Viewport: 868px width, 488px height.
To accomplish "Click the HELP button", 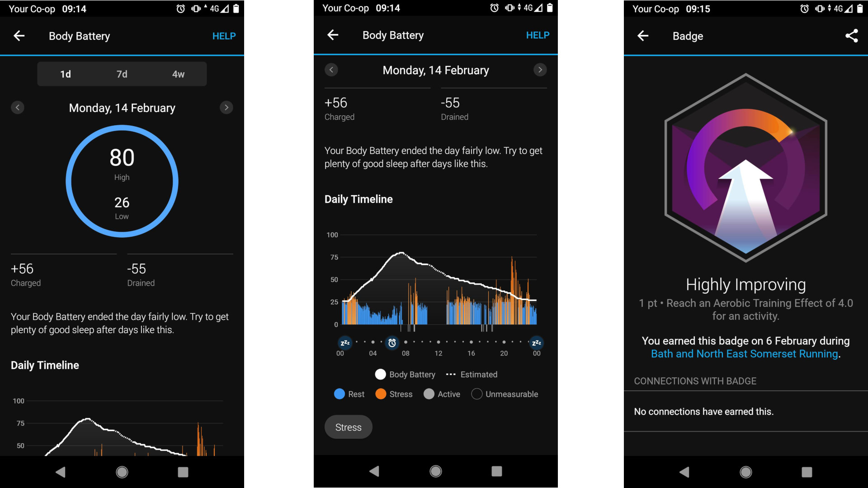I will [225, 35].
